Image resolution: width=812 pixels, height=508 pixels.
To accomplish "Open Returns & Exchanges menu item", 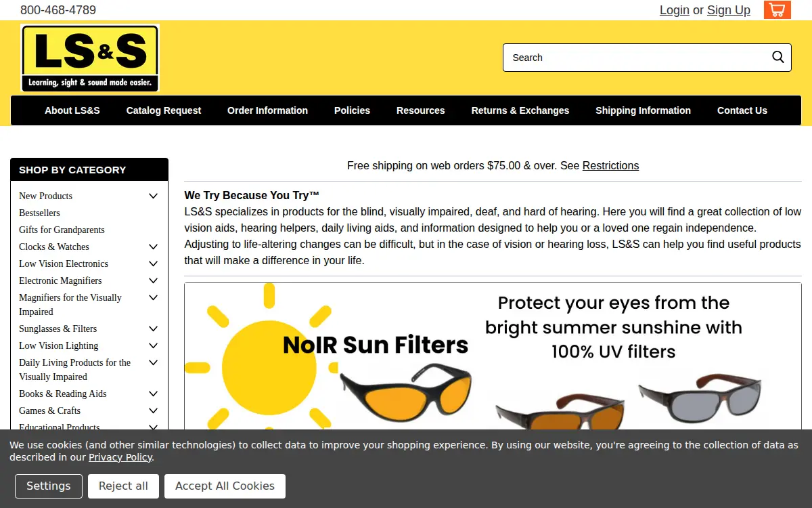I will [x=520, y=110].
